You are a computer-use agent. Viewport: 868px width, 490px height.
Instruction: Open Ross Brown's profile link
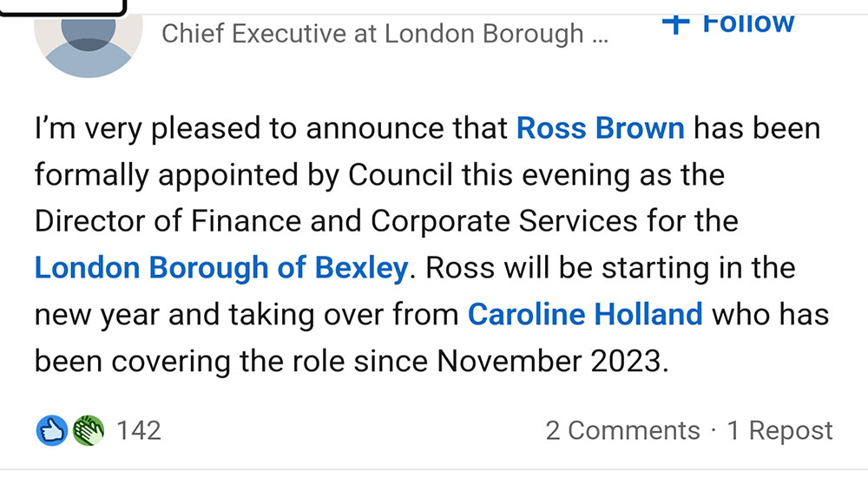click(600, 128)
